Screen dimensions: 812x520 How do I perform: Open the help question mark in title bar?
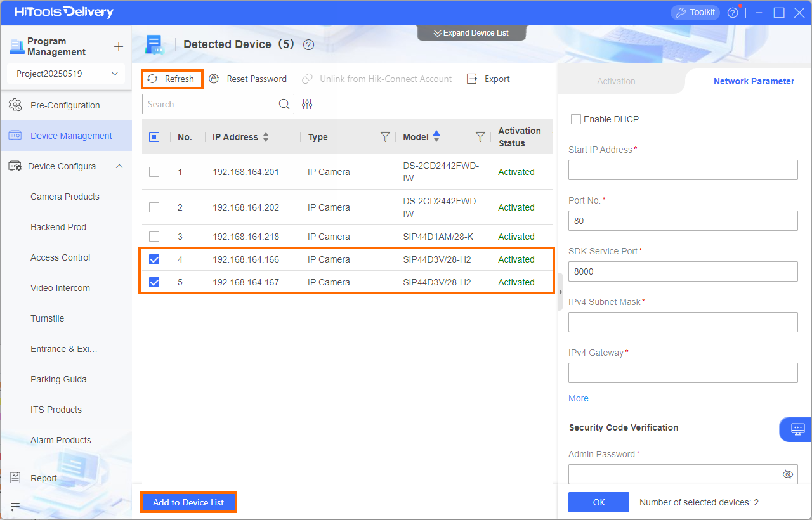click(x=733, y=13)
